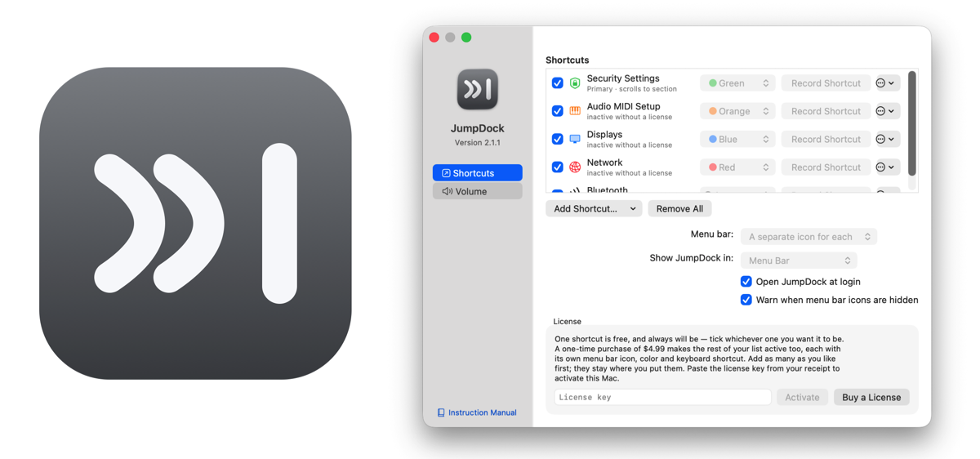
Task: Uncheck the Audio MIDI Setup checkbox
Action: 557,111
